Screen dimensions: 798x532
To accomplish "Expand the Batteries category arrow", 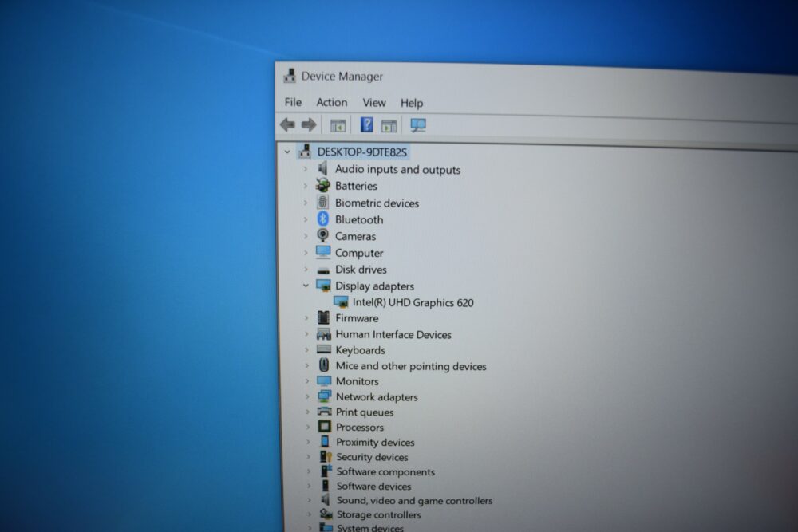I will click(x=306, y=186).
